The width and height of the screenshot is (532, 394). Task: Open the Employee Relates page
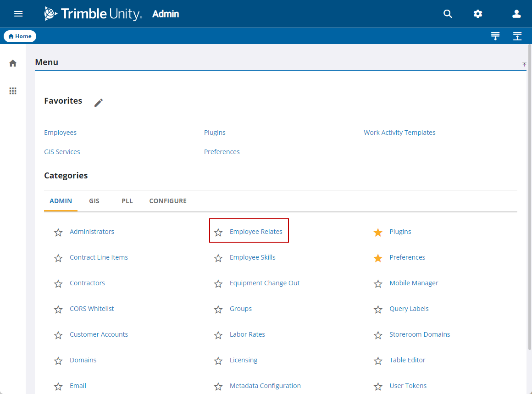pyautogui.click(x=256, y=232)
